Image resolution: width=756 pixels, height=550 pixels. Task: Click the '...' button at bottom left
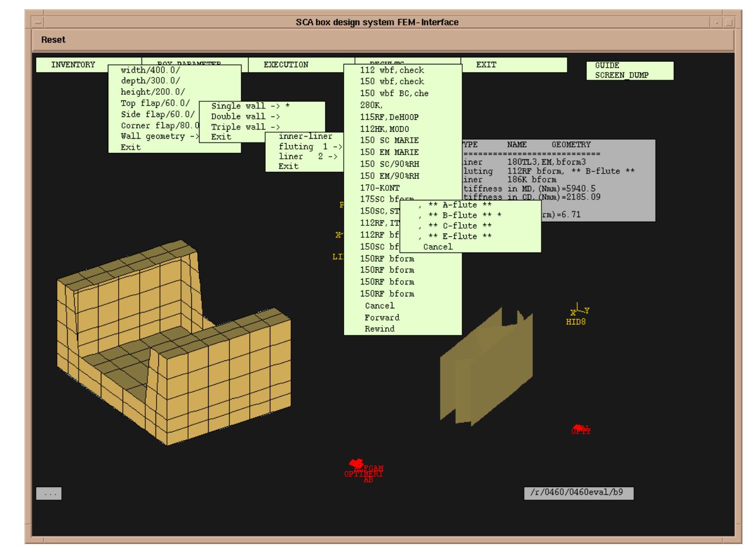(49, 494)
